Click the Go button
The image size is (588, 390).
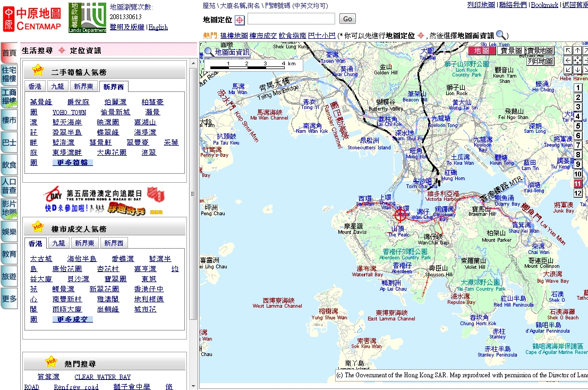click(x=347, y=19)
